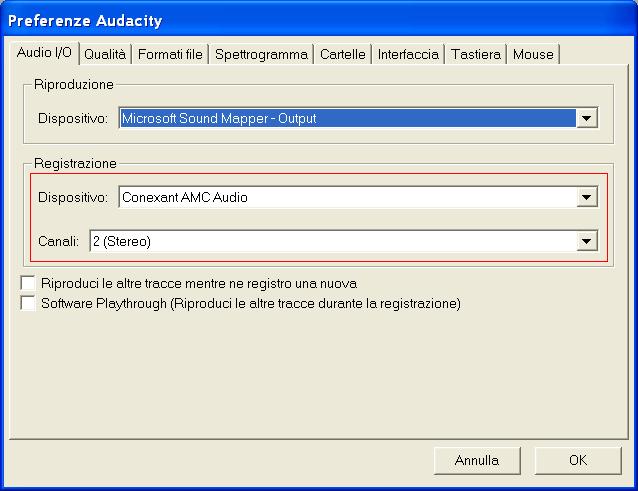638x491 pixels.
Task: Switch to the Tastiera tab
Action: (x=475, y=54)
